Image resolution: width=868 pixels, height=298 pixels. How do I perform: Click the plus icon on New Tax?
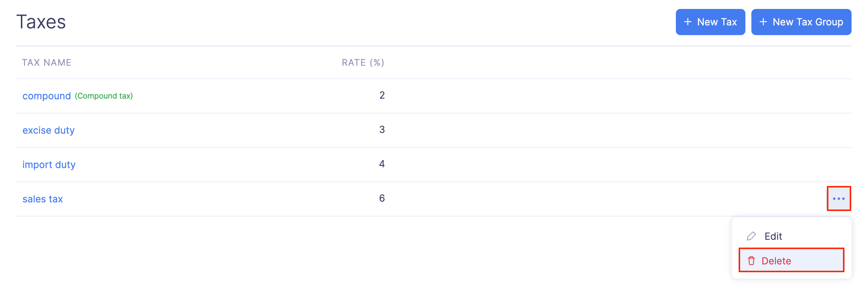pos(687,22)
